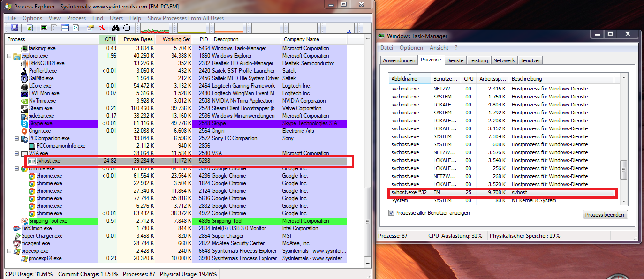Switch to the Leistung tab
This screenshot has height=279, width=644.
pos(478,60)
